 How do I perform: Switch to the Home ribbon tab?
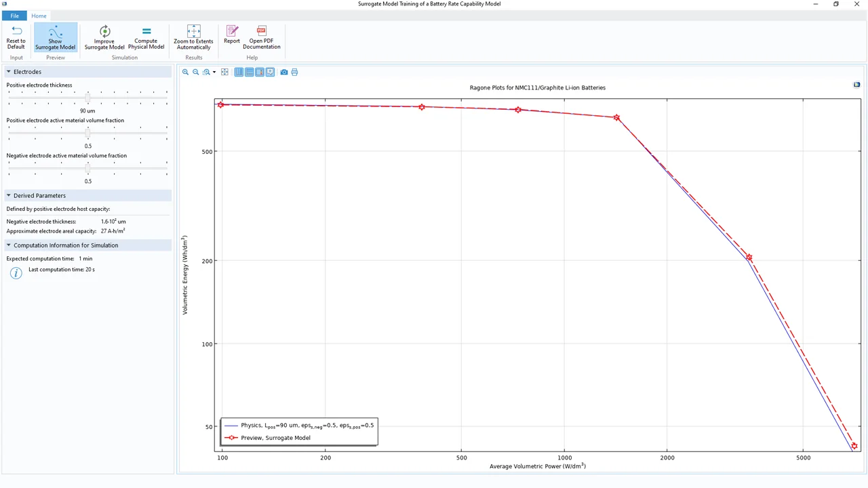39,16
